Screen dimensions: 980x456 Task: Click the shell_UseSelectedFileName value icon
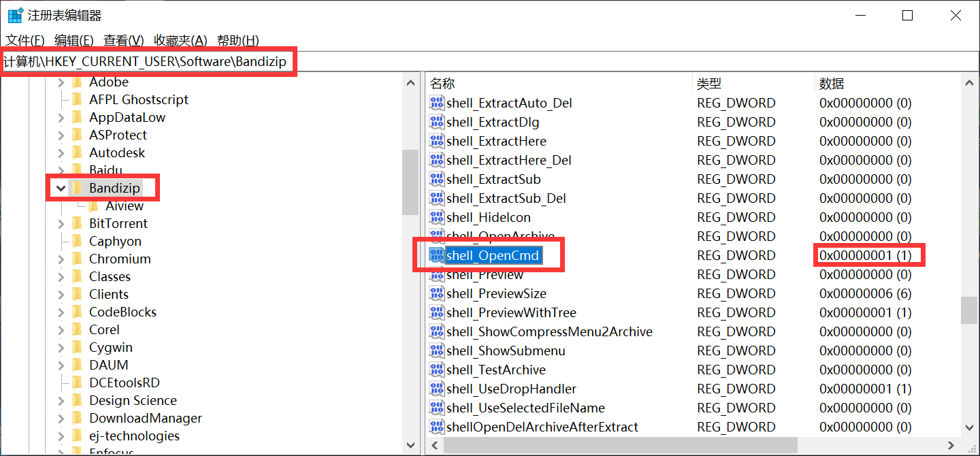(436, 408)
